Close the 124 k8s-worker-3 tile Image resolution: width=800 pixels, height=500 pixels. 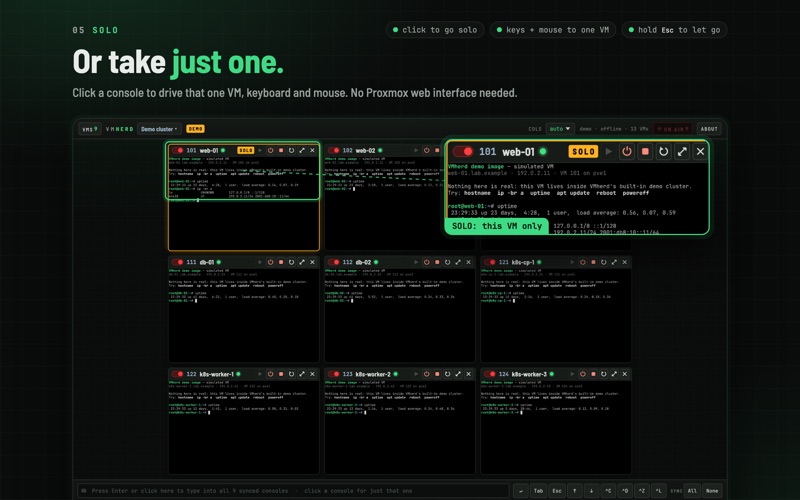pyautogui.click(x=625, y=374)
